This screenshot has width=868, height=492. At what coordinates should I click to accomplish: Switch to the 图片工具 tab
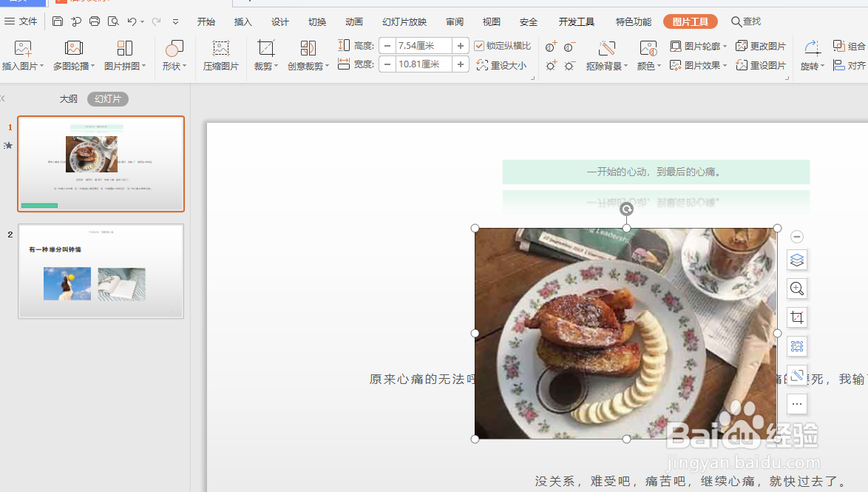(691, 21)
